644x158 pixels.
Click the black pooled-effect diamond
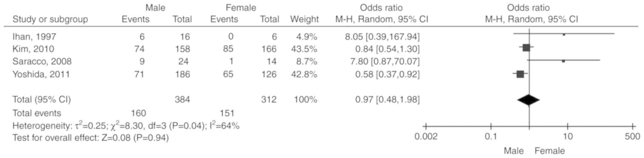[528, 100]
